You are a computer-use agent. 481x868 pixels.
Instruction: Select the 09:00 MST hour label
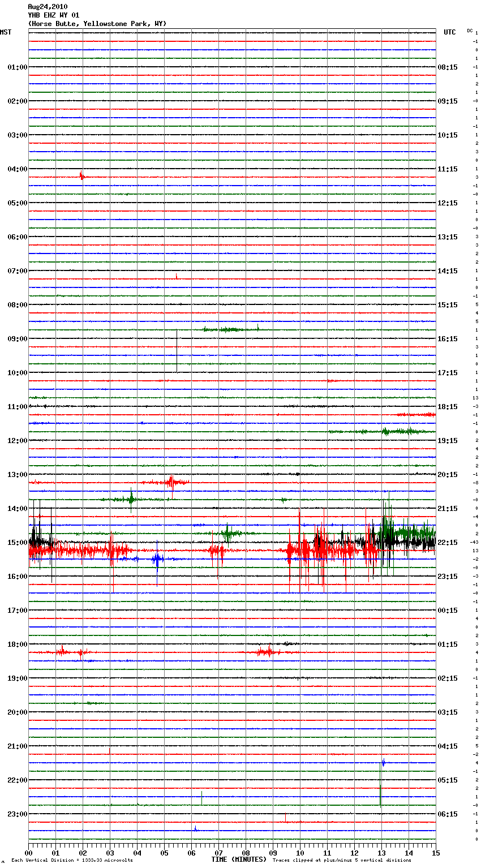18,339
